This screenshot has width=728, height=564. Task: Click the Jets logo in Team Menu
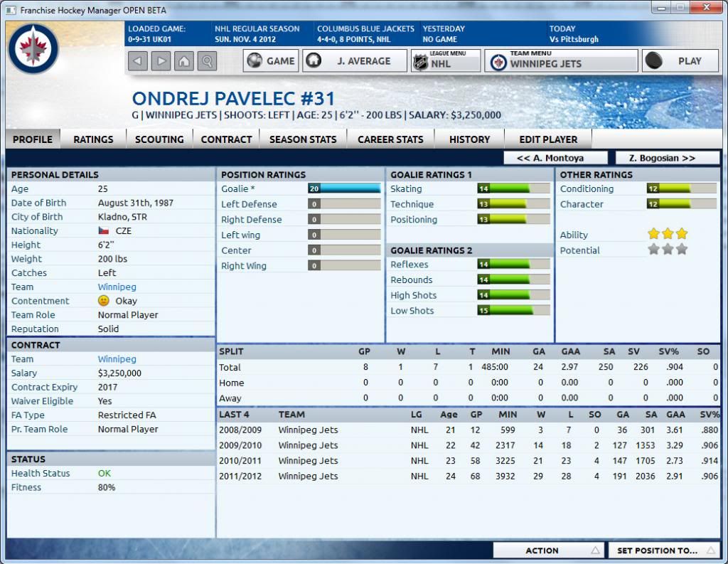[498, 63]
